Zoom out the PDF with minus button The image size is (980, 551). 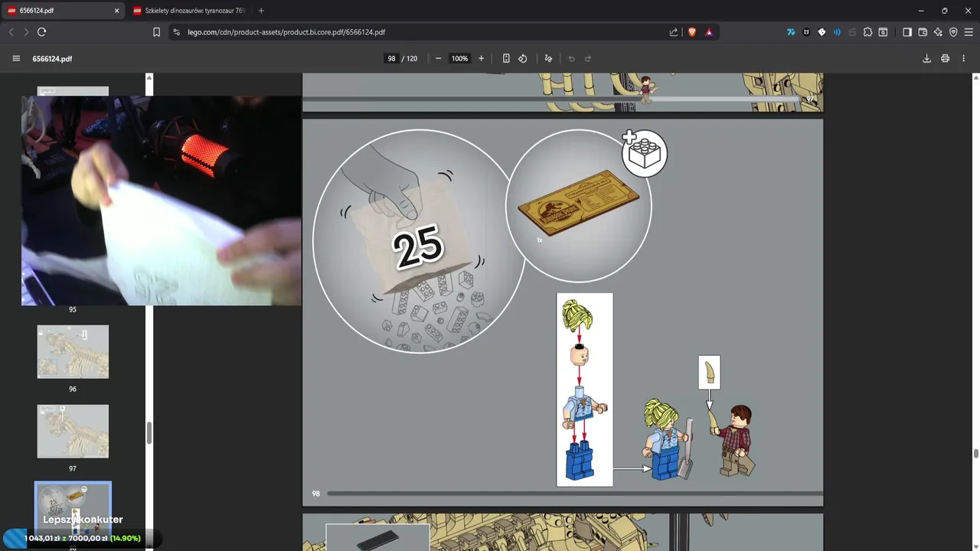(438, 58)
